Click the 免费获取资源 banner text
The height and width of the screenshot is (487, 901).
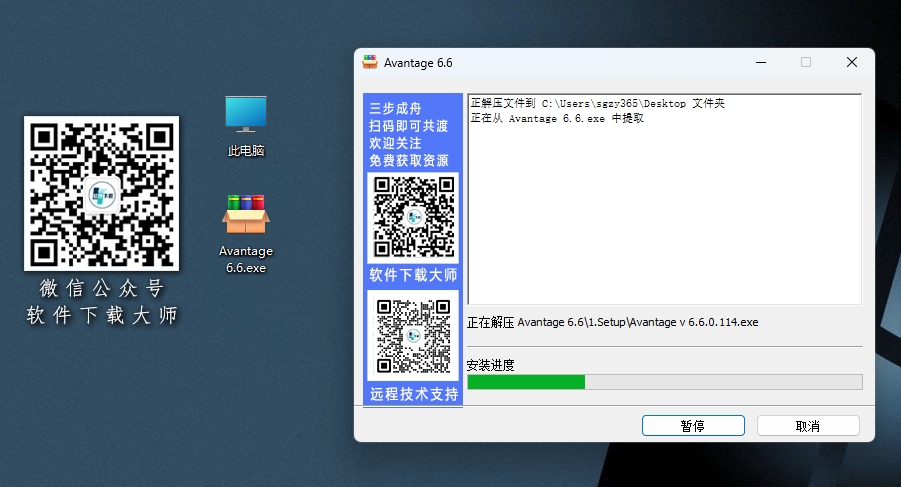409,160
